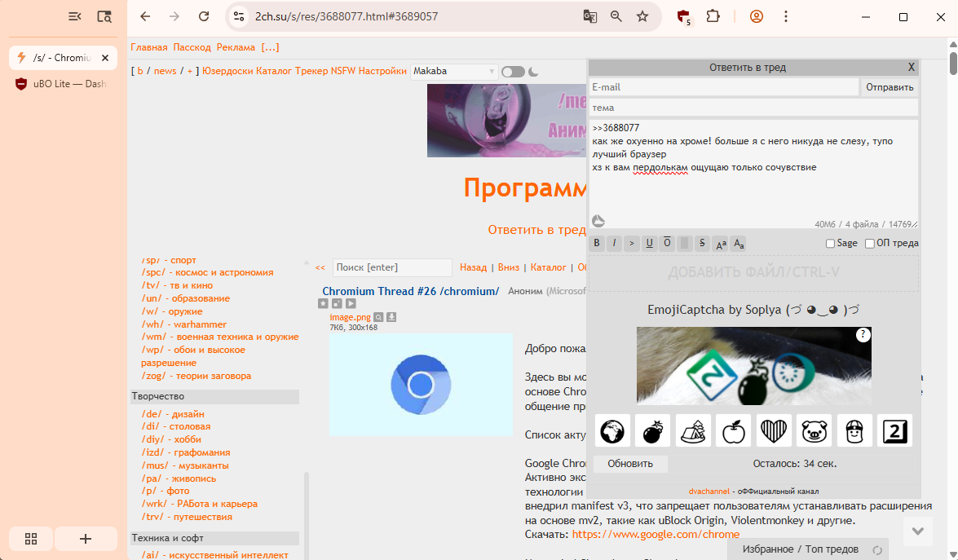The image size is (958, 560).
Task: Reload the current page
Action: tap(204, 16)
